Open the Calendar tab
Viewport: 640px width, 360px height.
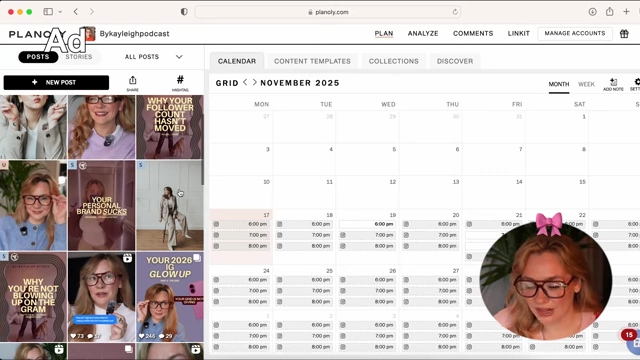click(237, 61)
